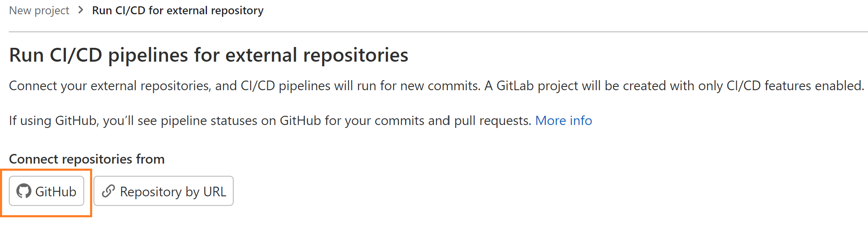Viewport: 868px width, 237px height.
Task: Click the Connect your external repositories paragraph
Action: click(437, 86)
